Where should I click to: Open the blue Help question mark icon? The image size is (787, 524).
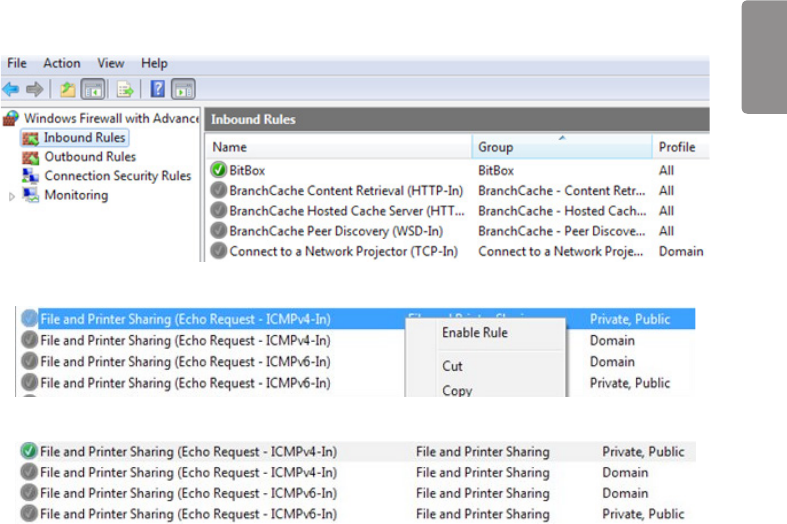(x=158, y=89)
